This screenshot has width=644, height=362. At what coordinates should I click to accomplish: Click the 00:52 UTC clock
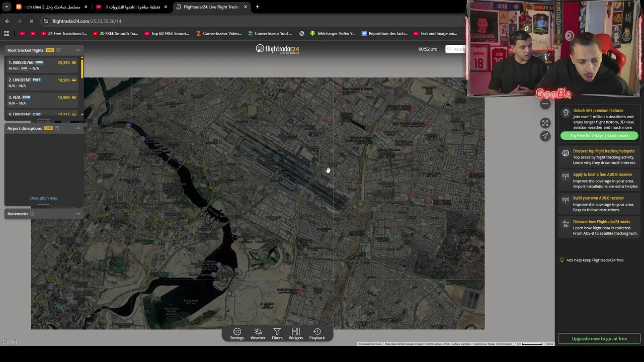click(428, 49)
